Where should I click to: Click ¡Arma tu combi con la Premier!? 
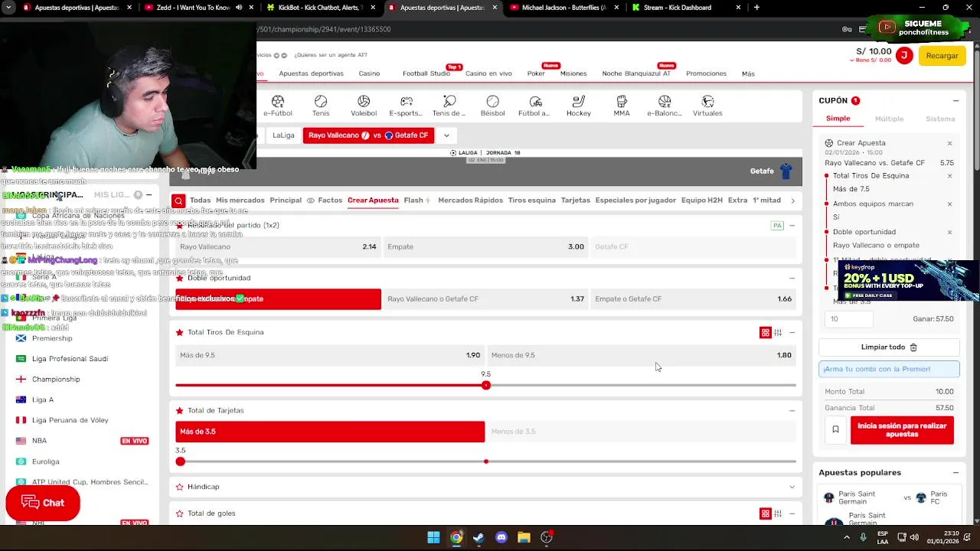coord(889,369)
